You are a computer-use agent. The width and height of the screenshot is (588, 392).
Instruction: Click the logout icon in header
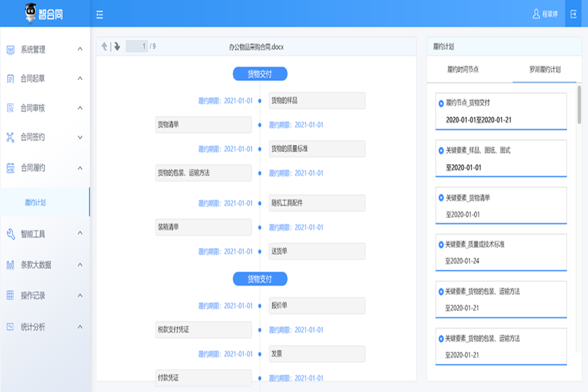(x=573, y=14)
